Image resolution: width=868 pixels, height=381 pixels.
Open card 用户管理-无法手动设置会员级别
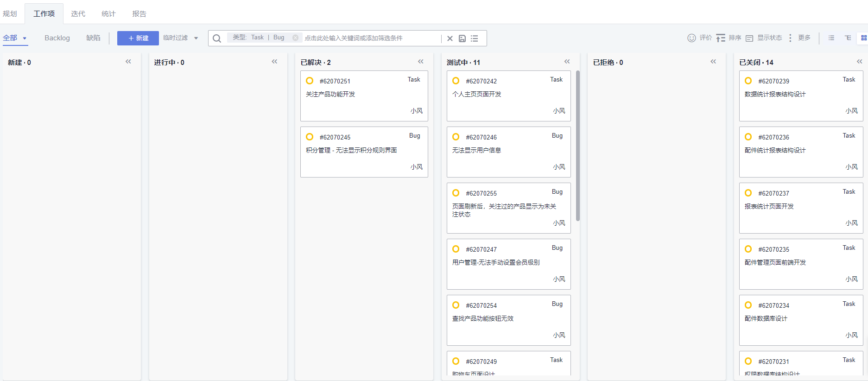coord(509,264)
